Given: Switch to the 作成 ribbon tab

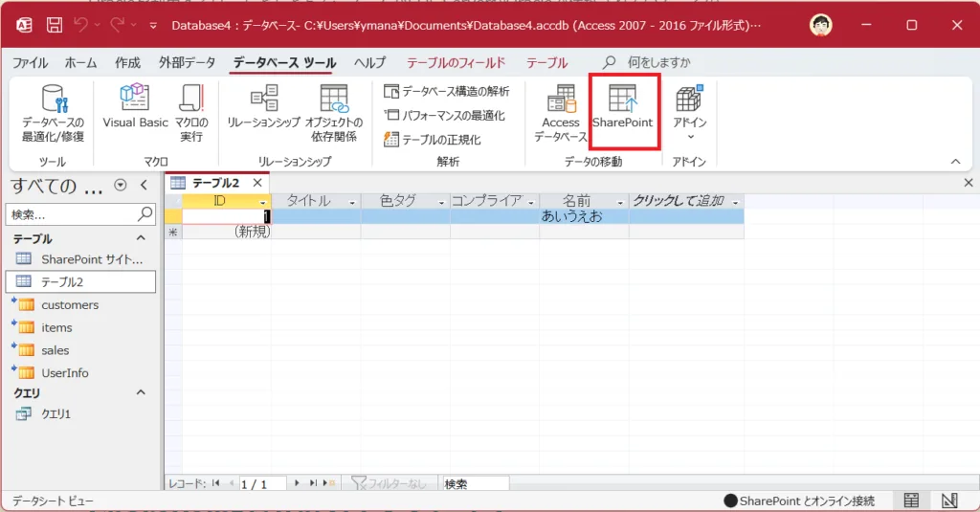Looking at the screenshot, I should click(127, 63).
